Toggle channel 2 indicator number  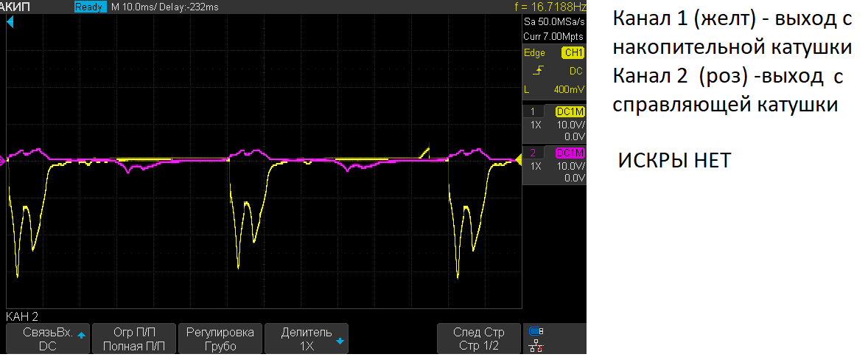tap(533, 153)
